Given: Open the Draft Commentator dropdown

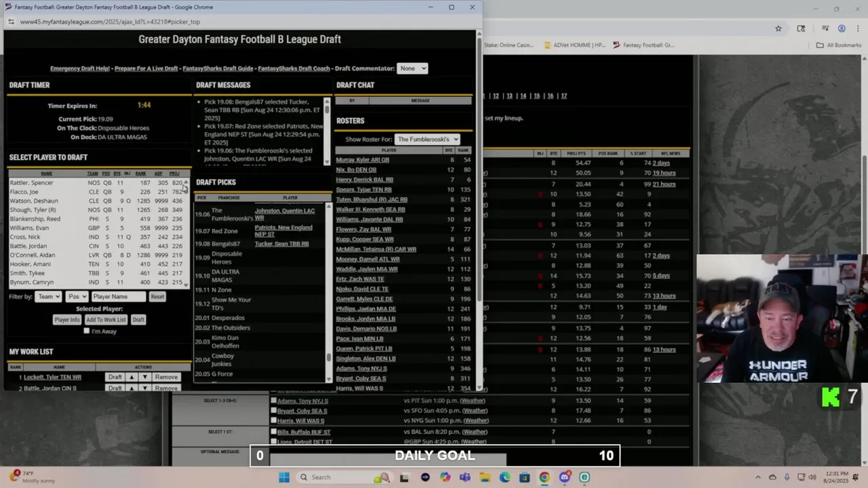Looking at the screenshot, I should click(x=412, y=68).
